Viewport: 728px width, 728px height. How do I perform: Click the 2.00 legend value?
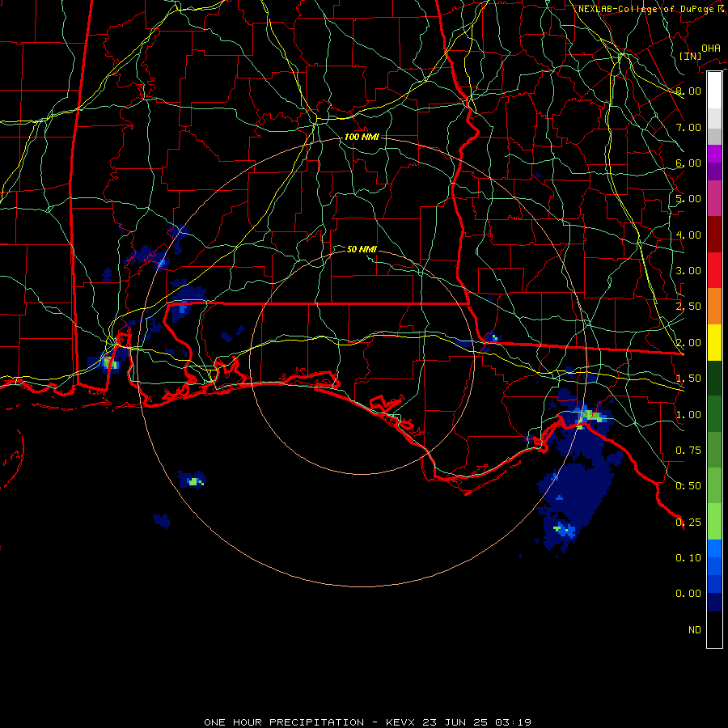[688, 343]
